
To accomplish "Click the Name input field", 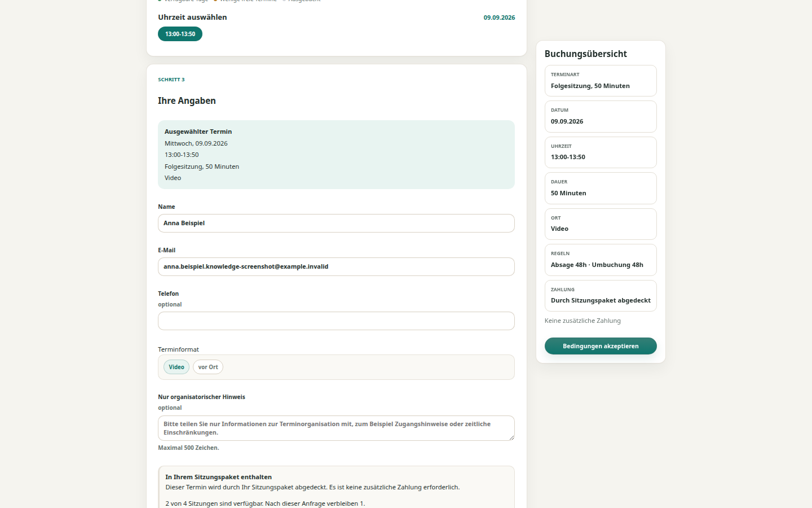I will tap(336, 223).
